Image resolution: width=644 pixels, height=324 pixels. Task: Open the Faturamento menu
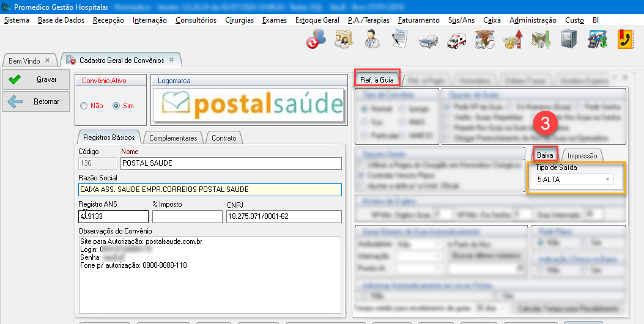click(x=418, y=20)
